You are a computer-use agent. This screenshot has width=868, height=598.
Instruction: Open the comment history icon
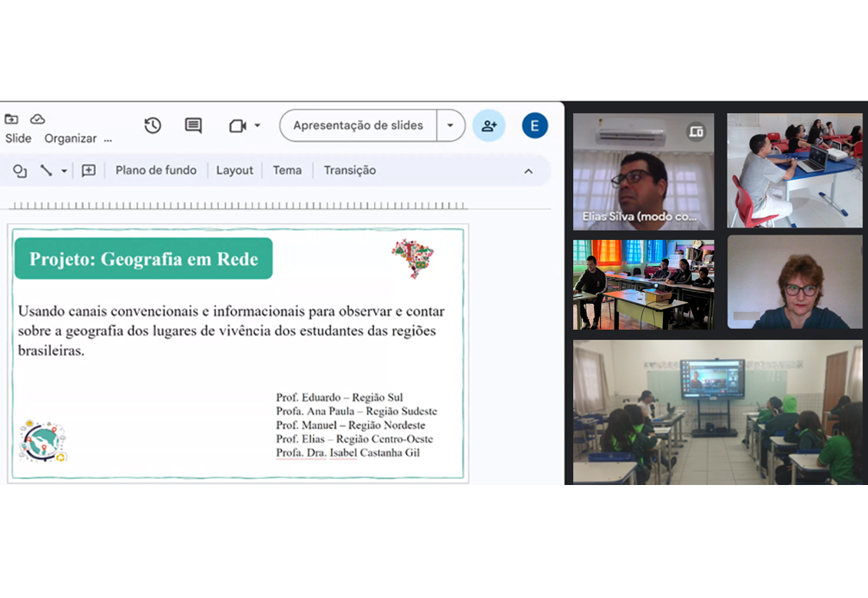click(193, 125)
